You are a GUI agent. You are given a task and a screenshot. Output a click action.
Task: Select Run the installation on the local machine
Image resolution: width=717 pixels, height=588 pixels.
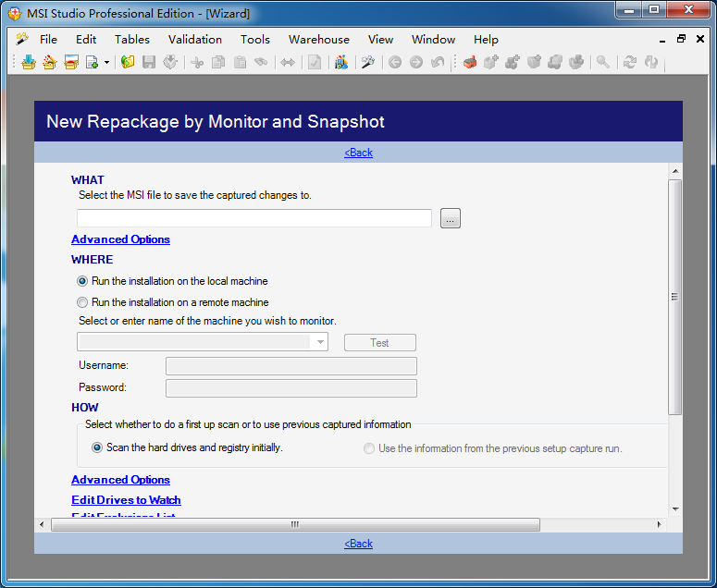pyautogui.click(x=82, y=281)
